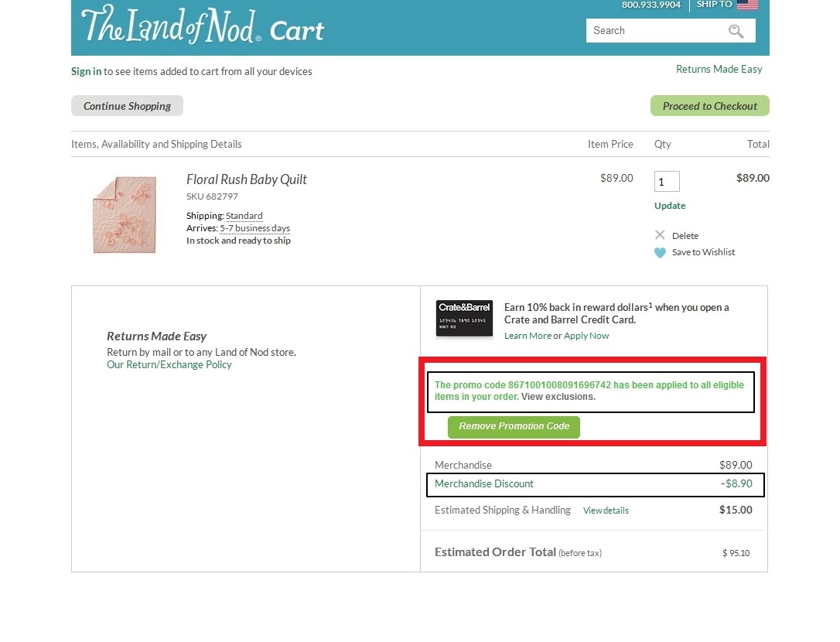Click the SKU 682797 text

[212, 196]
